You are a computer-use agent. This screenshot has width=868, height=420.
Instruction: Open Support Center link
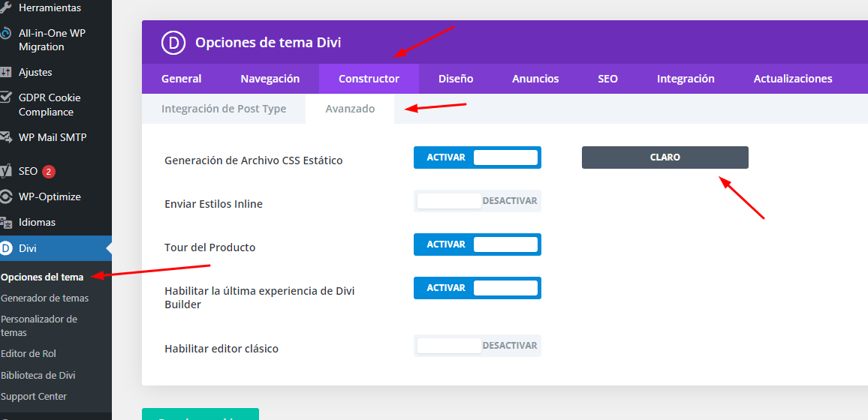34,396
